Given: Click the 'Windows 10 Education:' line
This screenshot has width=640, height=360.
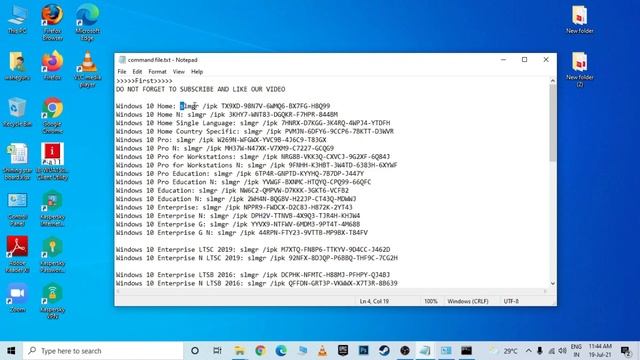Looking at the screenshot, I should 232,190.
